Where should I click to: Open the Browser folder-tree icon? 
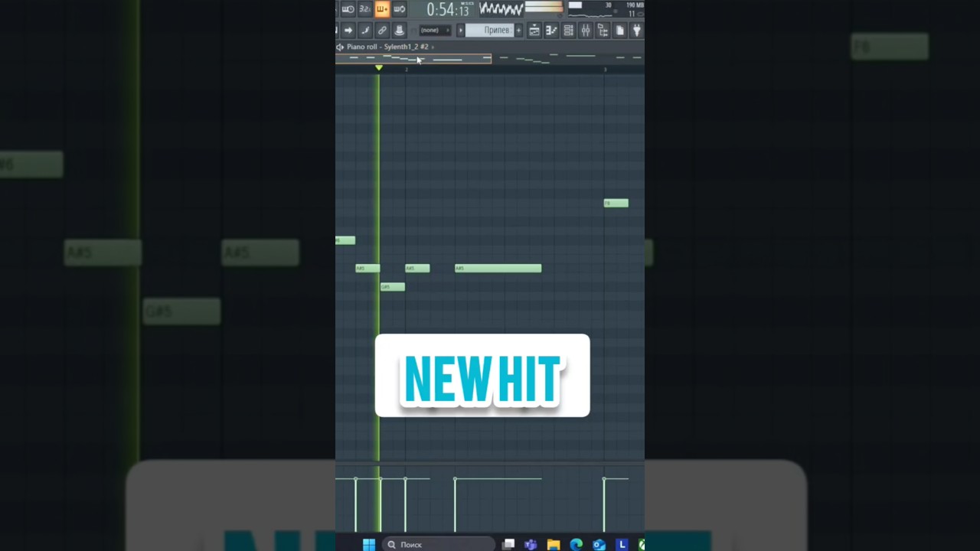click(603, 31)
